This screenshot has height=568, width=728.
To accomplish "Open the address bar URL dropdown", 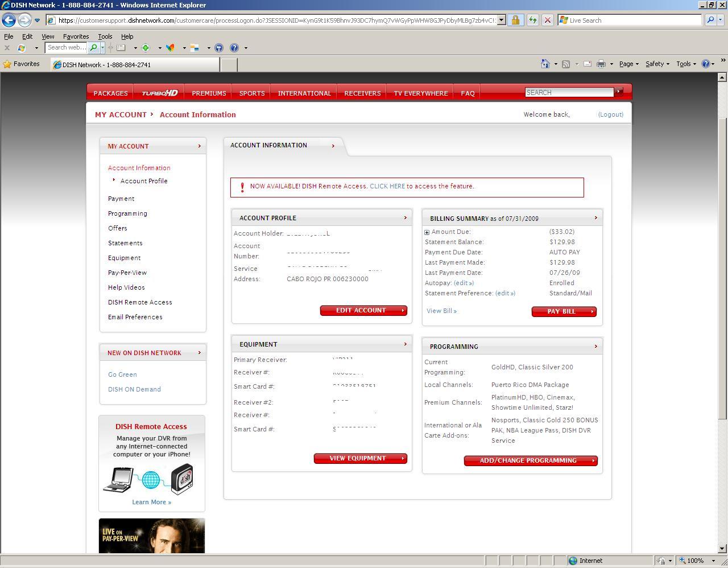I will (501, 20).
